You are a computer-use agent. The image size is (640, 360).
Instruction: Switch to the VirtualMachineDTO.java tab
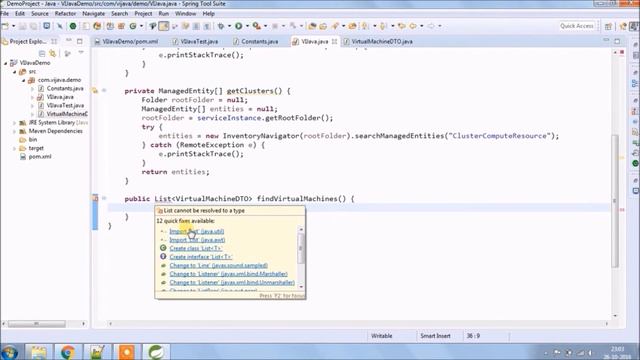[x=378, y=41]
